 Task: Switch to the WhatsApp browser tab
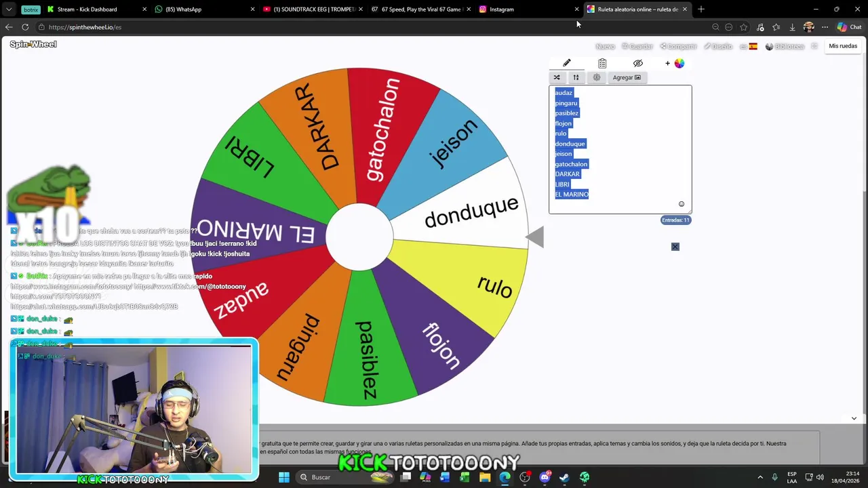[203, 9]
